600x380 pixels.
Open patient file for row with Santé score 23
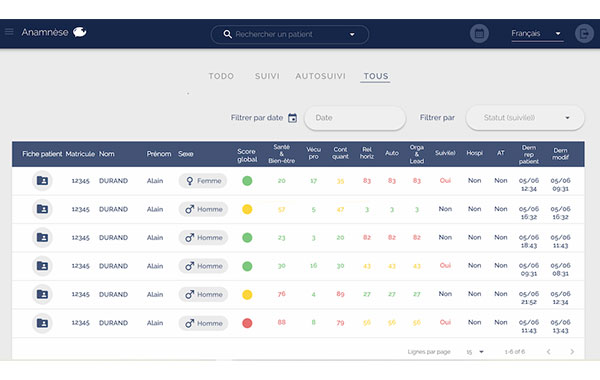(42, 238)
